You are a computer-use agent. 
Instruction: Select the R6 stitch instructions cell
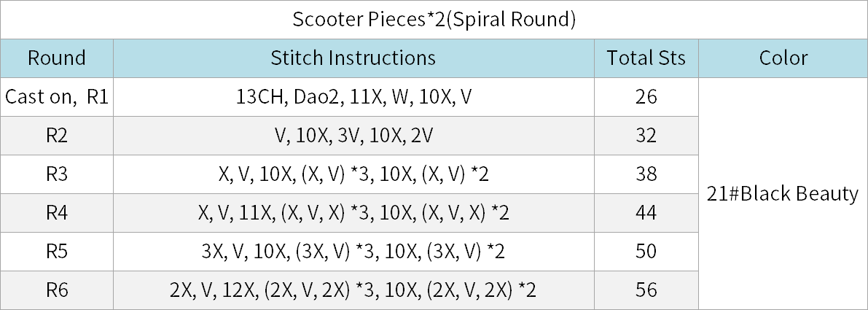coord(353,290)
